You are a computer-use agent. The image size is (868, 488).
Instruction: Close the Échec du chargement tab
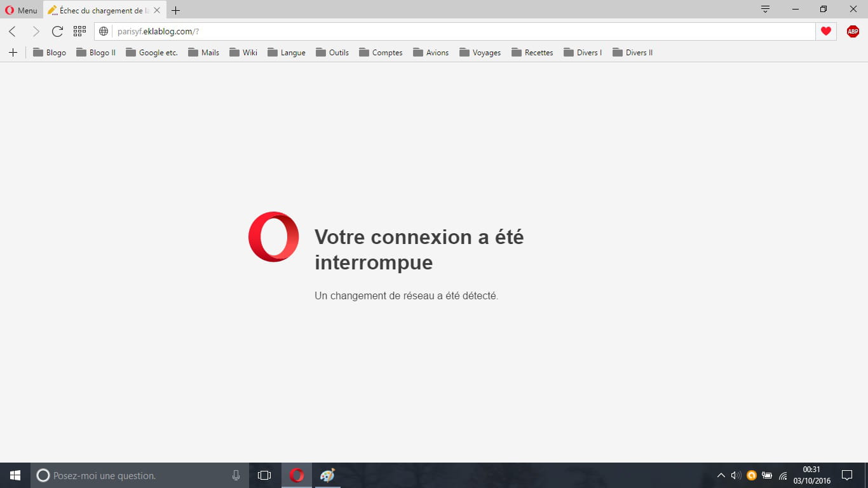tap(157, 10)
